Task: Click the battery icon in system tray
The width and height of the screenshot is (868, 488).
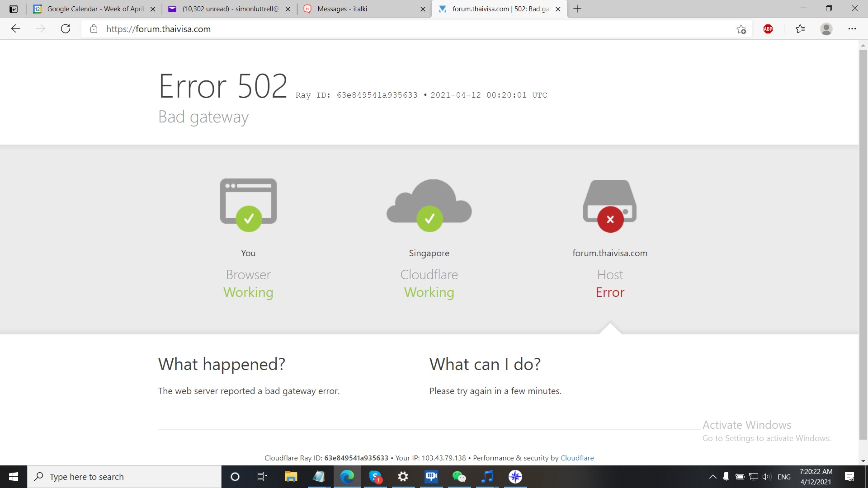Action: 740,477
